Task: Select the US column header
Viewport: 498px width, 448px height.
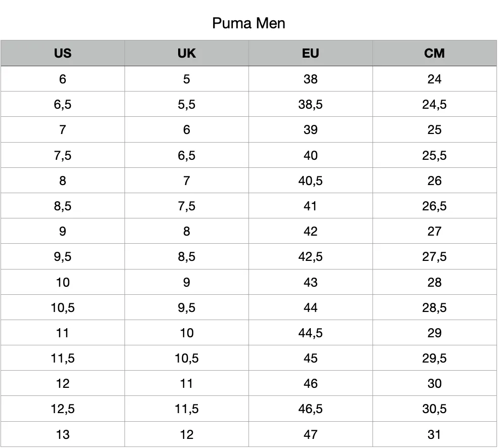Action: pyautogui.click(x=63, y=53)
